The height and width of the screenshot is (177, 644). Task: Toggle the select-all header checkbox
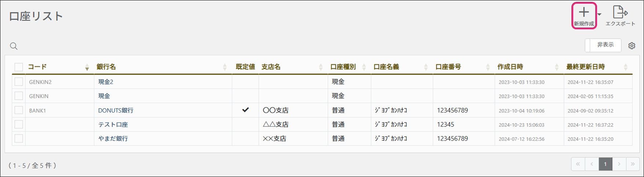tap(19, 67)
